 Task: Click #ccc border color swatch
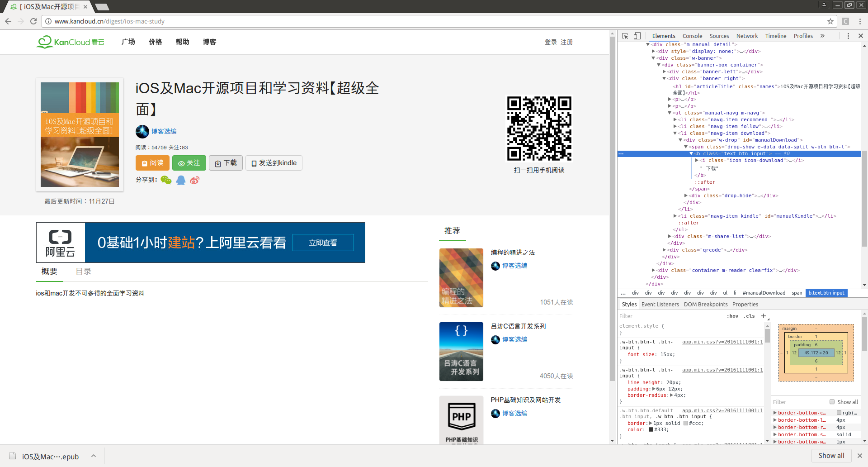point(685,423)
